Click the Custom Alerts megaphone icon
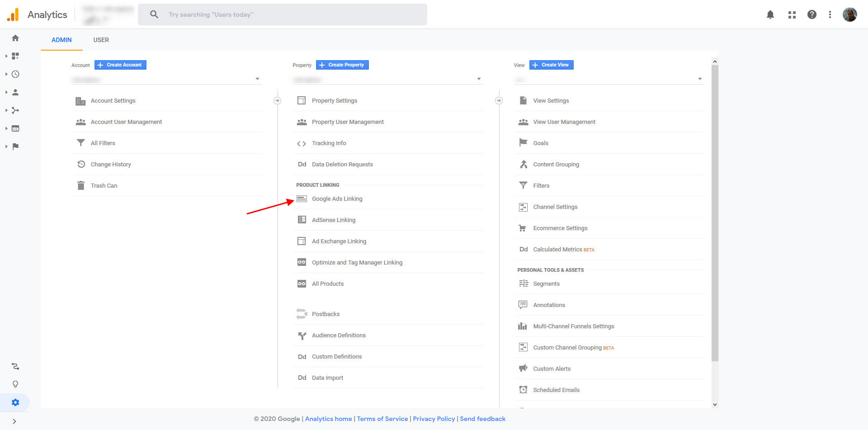The width and height of the screenshot is (868, 430). 523,369
